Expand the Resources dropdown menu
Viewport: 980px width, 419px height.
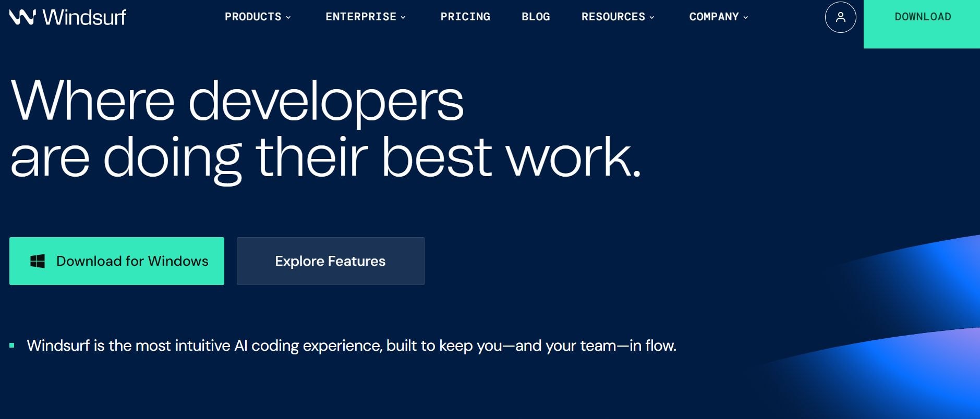pyautogui.click(x=618, y=17)
